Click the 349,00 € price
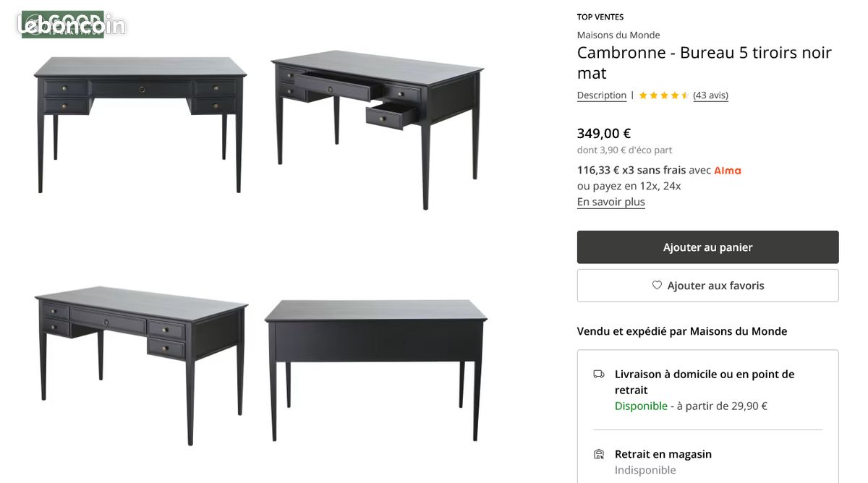Screen dimensions: 868x483 coord(604,133)
